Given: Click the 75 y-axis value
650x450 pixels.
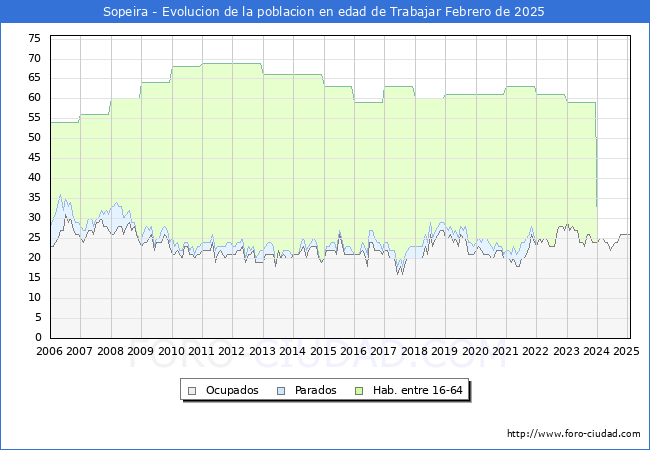Looking at the screenshot, I should (34, 39).
